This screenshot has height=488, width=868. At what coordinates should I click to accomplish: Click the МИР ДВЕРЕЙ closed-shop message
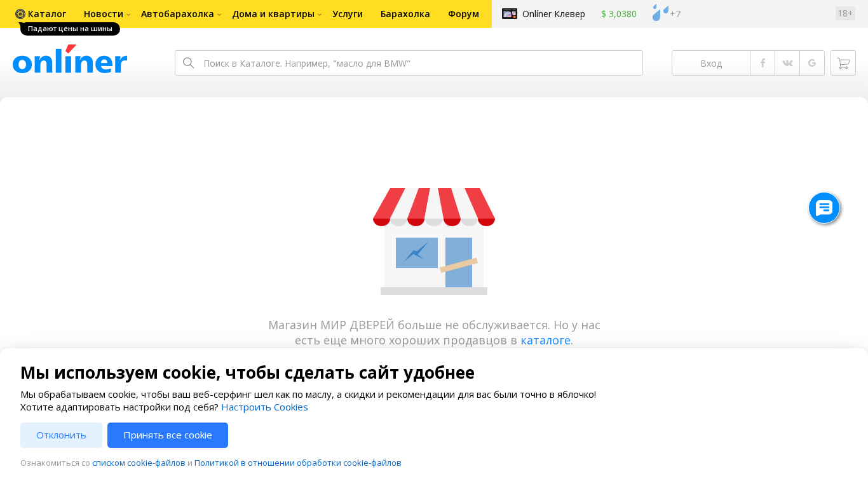coord(434,332)
